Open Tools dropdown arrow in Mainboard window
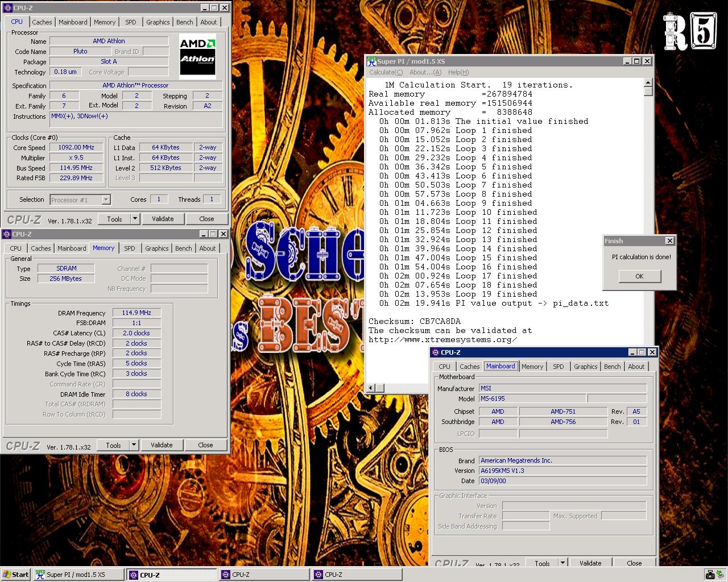The image size is (728, 582). (562, 563)
